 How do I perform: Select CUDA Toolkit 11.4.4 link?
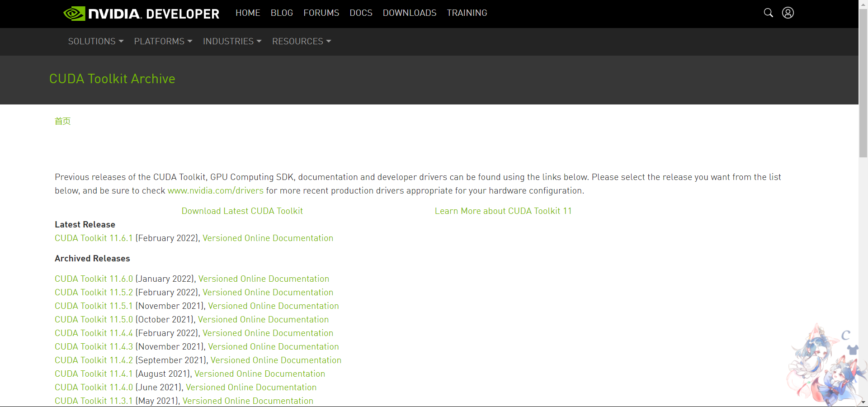94,333
